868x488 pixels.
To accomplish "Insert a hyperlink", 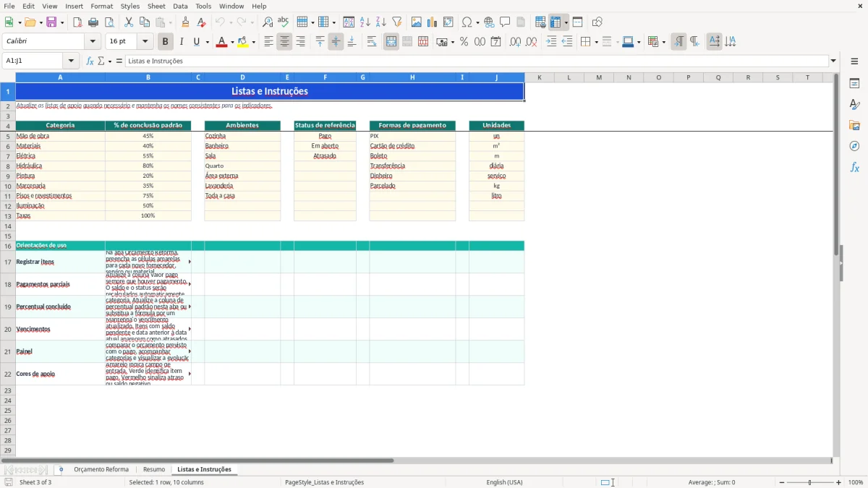I will tap(489, 22).
